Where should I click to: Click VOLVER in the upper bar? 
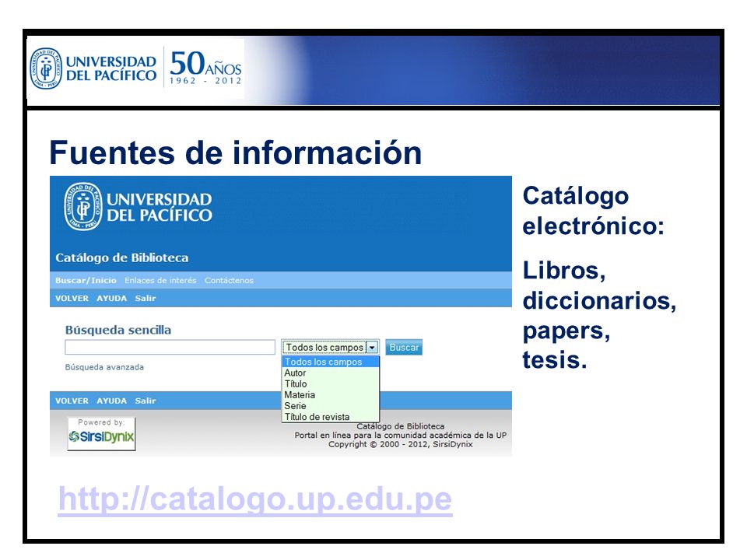72,299
